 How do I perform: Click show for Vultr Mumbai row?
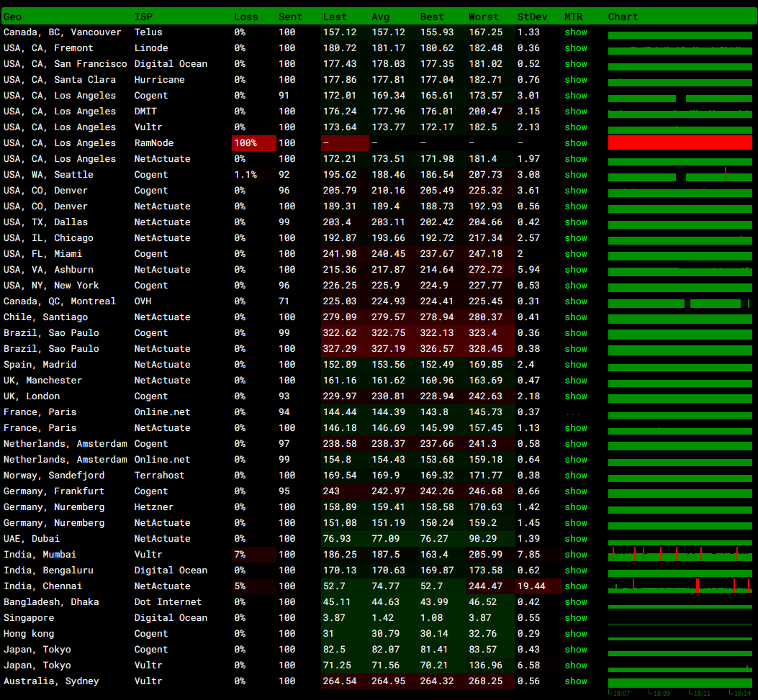click(x=576, y=555)
